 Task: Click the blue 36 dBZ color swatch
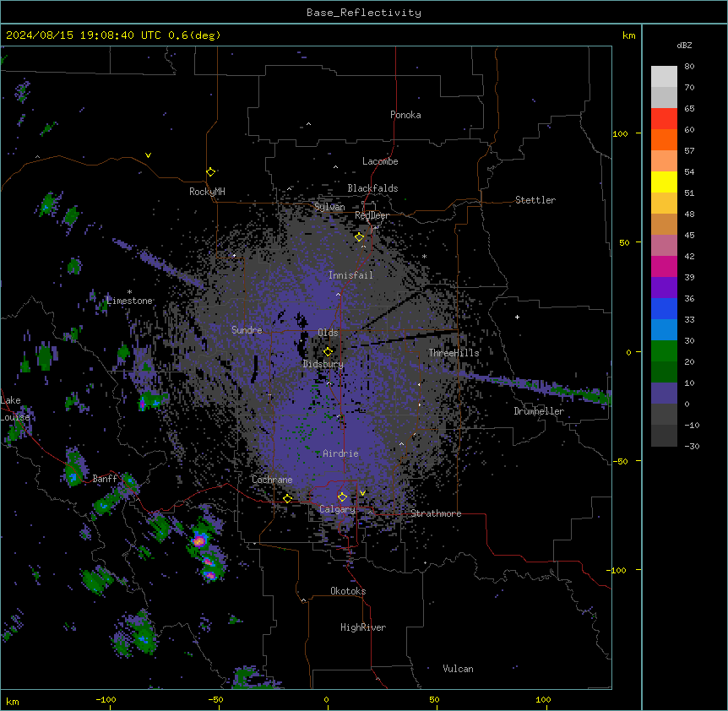(x=664, y=308)
